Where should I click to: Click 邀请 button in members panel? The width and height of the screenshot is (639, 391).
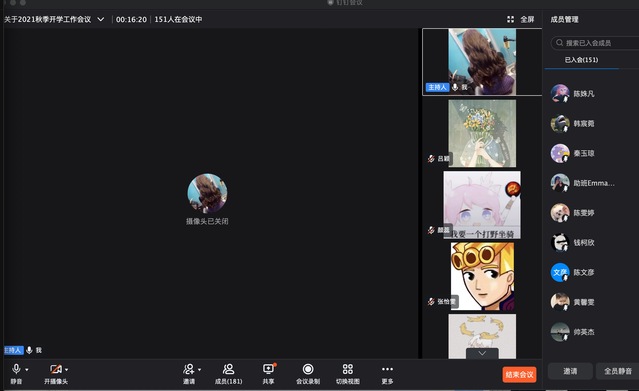click(570, 371)
